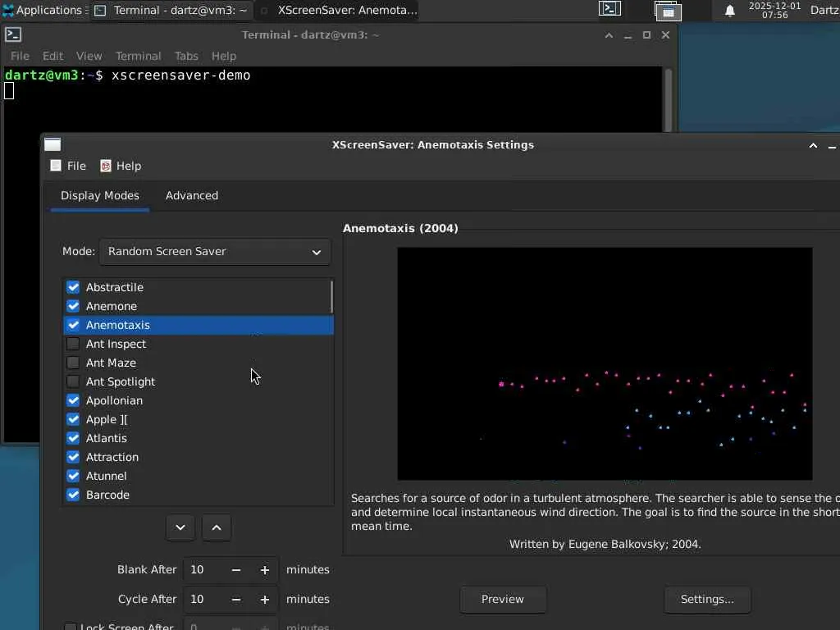The height and width of the screenshot is (630, 840).
Task: Select the Ant Spotlight row text
Action: pos(121,381)
